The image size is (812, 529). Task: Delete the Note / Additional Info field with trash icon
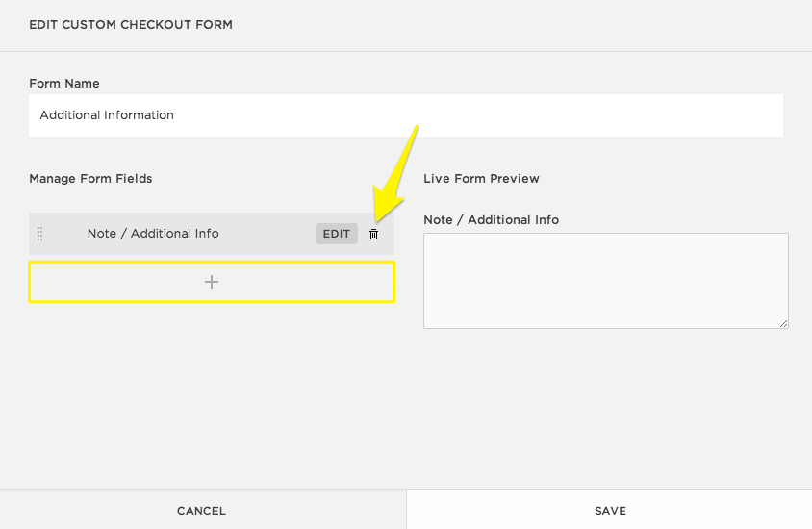pos(374,234)
